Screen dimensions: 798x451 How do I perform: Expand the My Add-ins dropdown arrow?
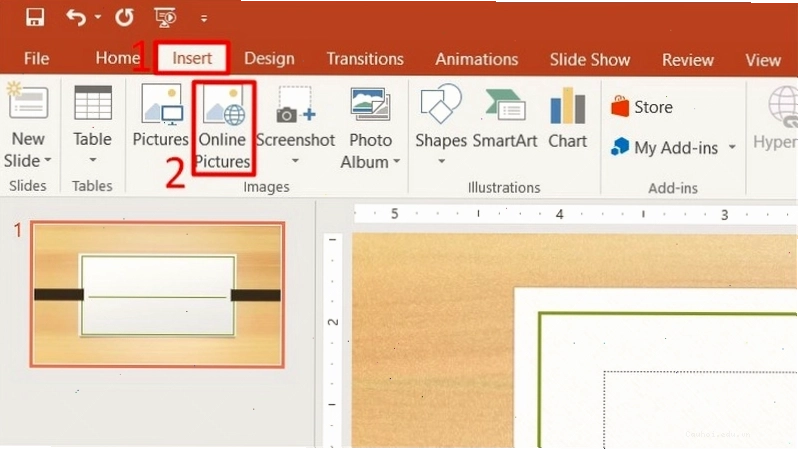coord(732,147)
